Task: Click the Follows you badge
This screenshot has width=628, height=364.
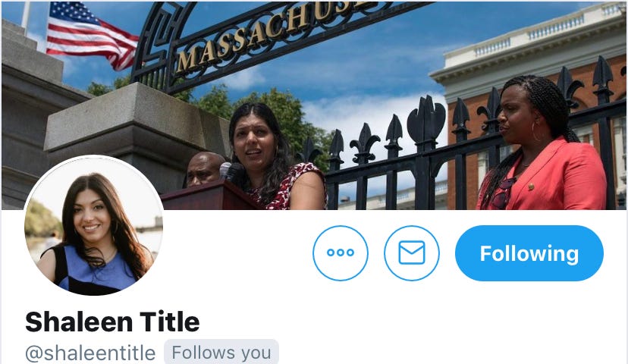Action: pyautogui.click(x=221, y=353)
